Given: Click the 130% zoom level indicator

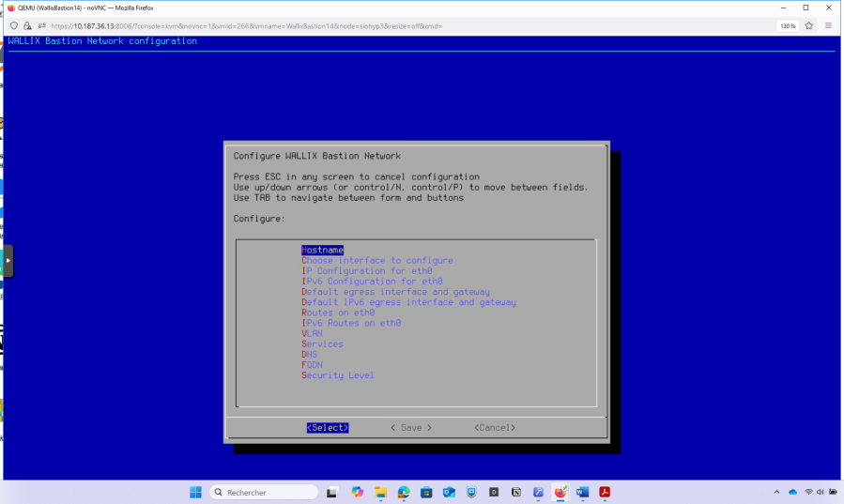Looking at the screenshot, I should coord(787,25).
